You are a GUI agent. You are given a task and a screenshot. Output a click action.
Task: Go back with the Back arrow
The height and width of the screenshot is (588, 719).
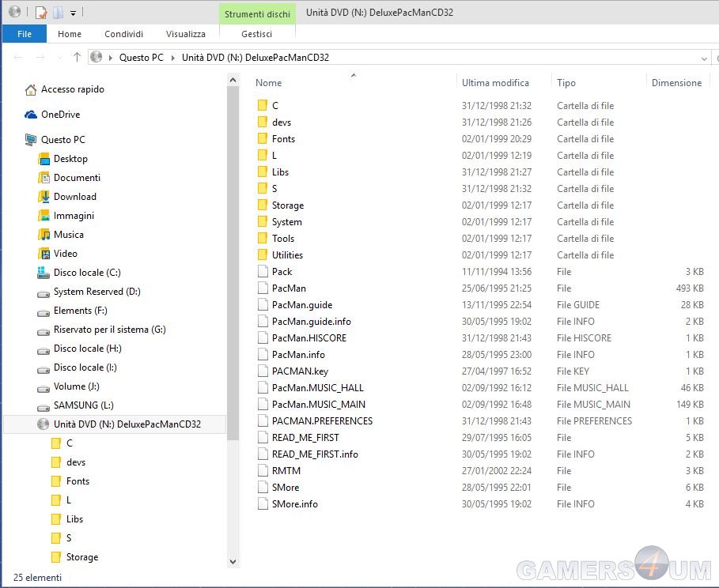(x=18, y=57)
